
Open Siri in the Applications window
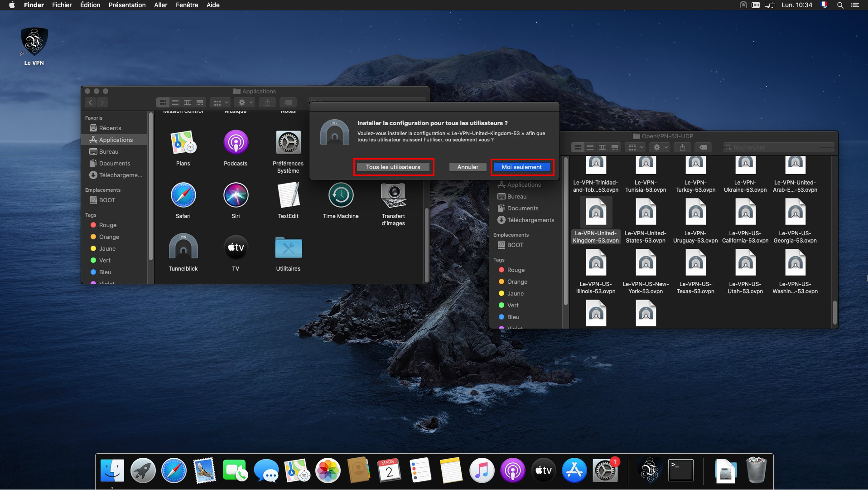point(236,200)
